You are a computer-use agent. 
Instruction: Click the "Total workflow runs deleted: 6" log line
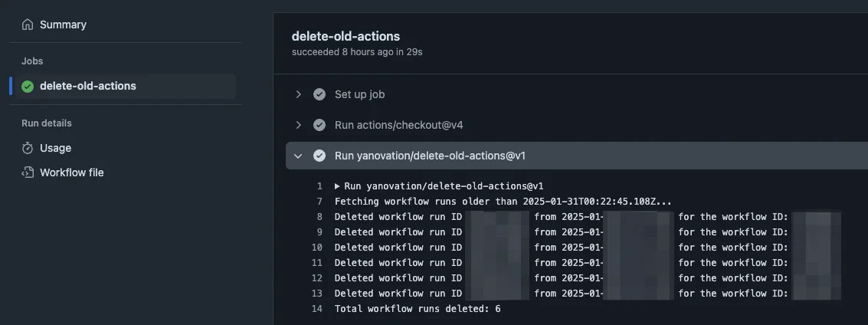418,309
